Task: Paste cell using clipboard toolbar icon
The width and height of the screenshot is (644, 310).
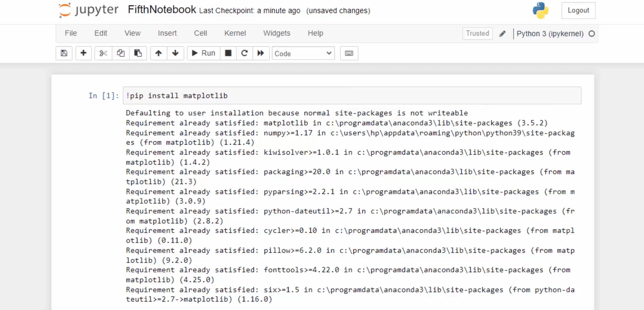Action: coord(138,53)
